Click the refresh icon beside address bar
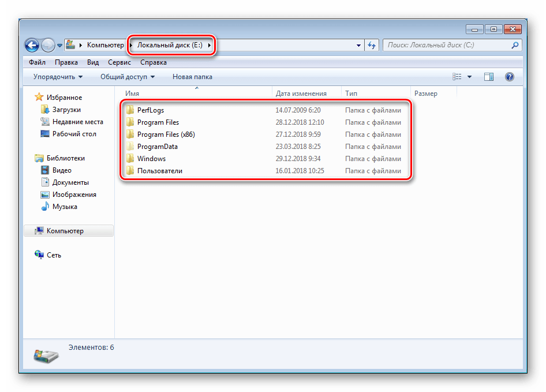Screen dimensions: 546x392 point(372,45)
